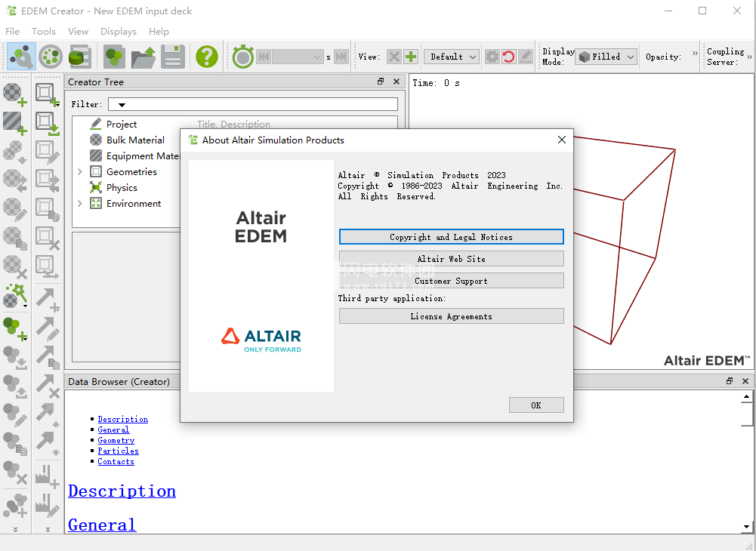
Task: Click the red reset view icon
Action: click(509, 57)
